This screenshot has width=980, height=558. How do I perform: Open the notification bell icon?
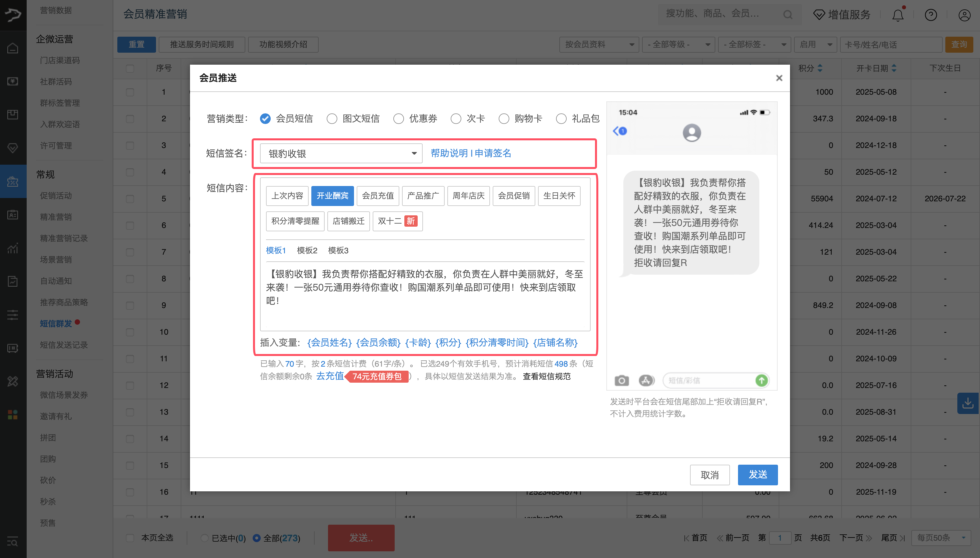(897, 15)
